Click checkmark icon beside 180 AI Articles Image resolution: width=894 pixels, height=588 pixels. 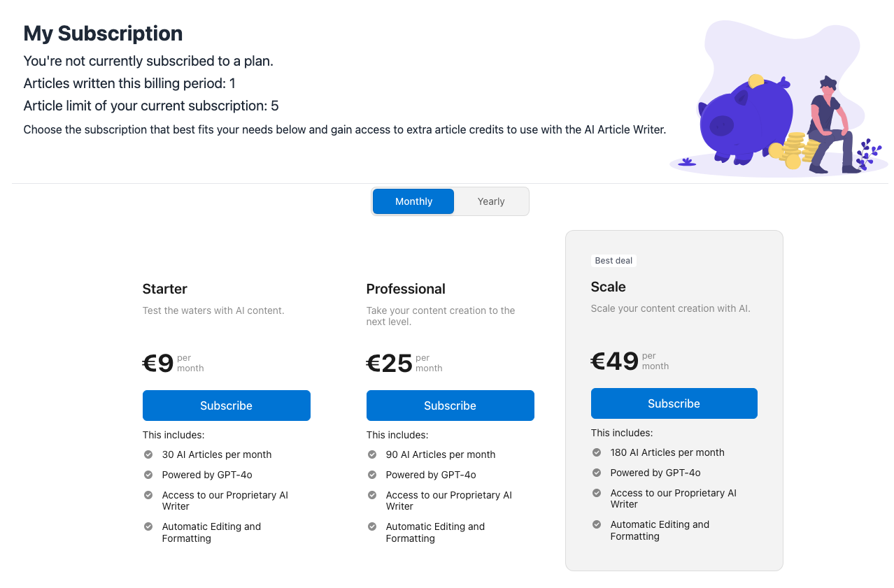(596, 452)
